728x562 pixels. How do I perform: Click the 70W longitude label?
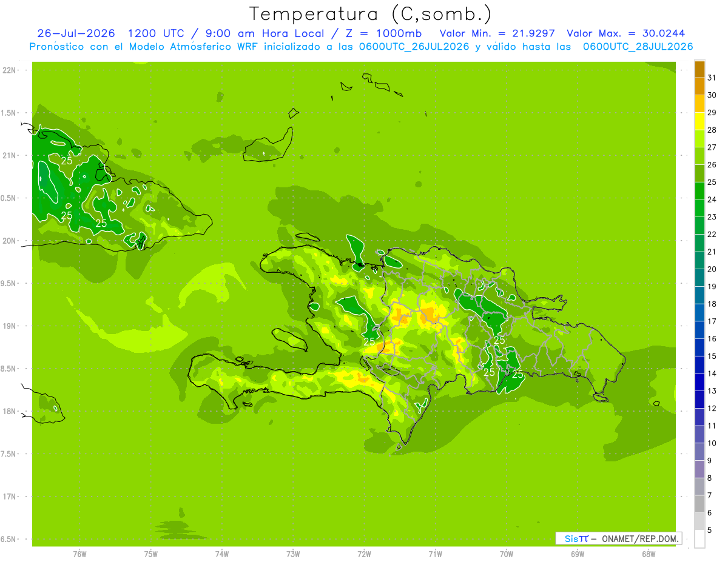tap(507, 553)
